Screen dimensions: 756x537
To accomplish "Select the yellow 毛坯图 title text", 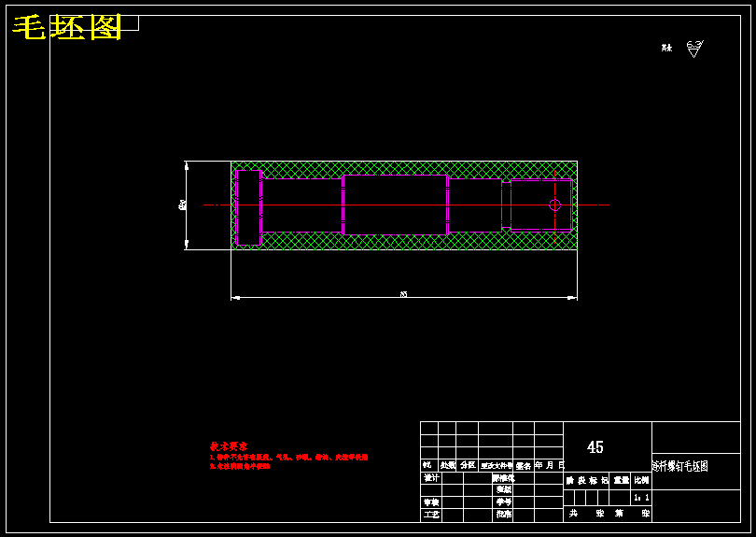I will [67, 27].
